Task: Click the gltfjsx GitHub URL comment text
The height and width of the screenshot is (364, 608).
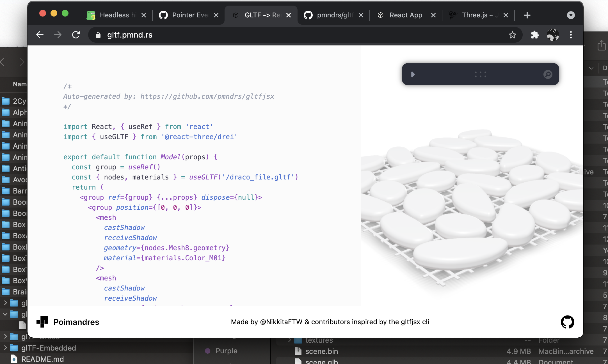Action: coord(207,96)
